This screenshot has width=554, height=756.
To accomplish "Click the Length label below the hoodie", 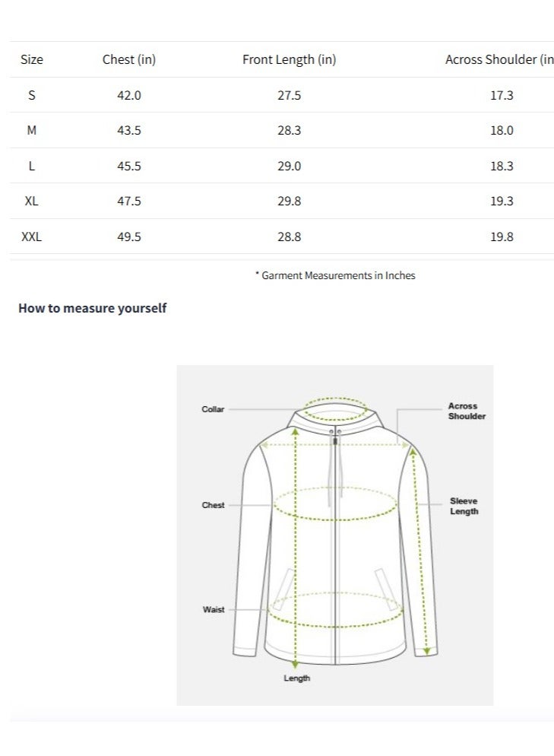I will pyautogui.click(x=297, y=678).
